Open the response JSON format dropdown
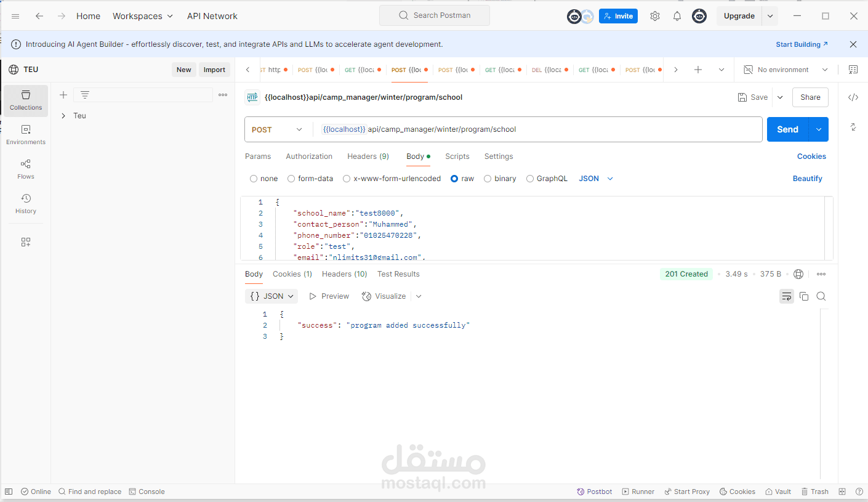868x502 pixels. tap(271, 296)
